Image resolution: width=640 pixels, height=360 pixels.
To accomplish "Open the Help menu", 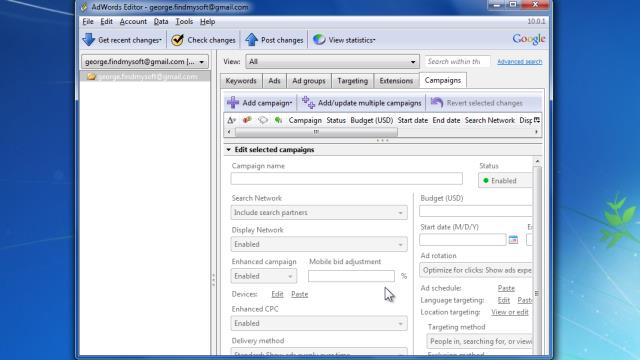I will [207, 22].
